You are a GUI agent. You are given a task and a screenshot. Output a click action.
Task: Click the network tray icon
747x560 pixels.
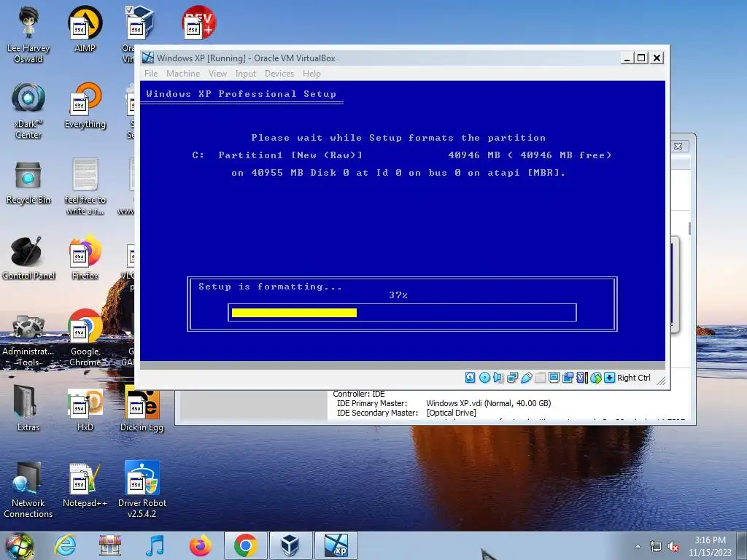656,546
